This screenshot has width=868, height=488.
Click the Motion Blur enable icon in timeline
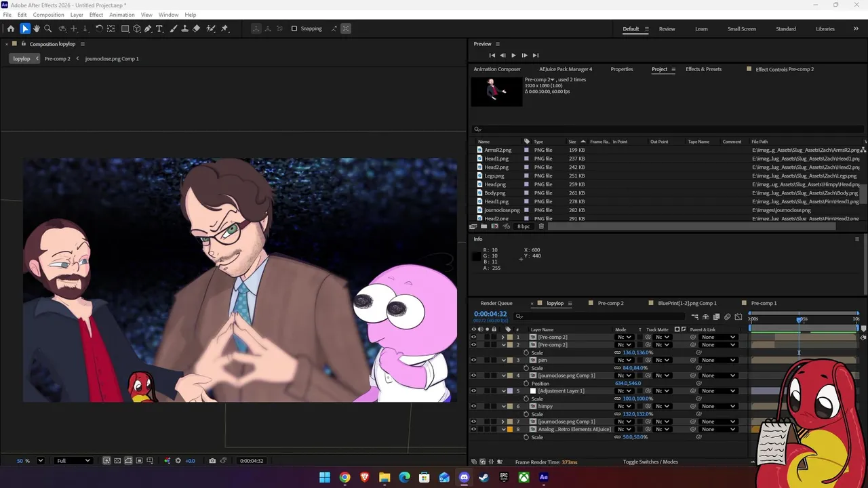coord(728,317)
